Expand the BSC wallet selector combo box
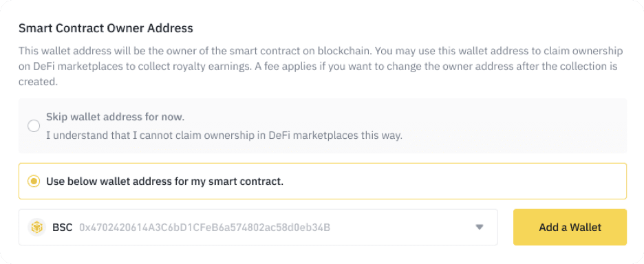Image resolution: width=644 pixels, height=264 pixels. 258,227
